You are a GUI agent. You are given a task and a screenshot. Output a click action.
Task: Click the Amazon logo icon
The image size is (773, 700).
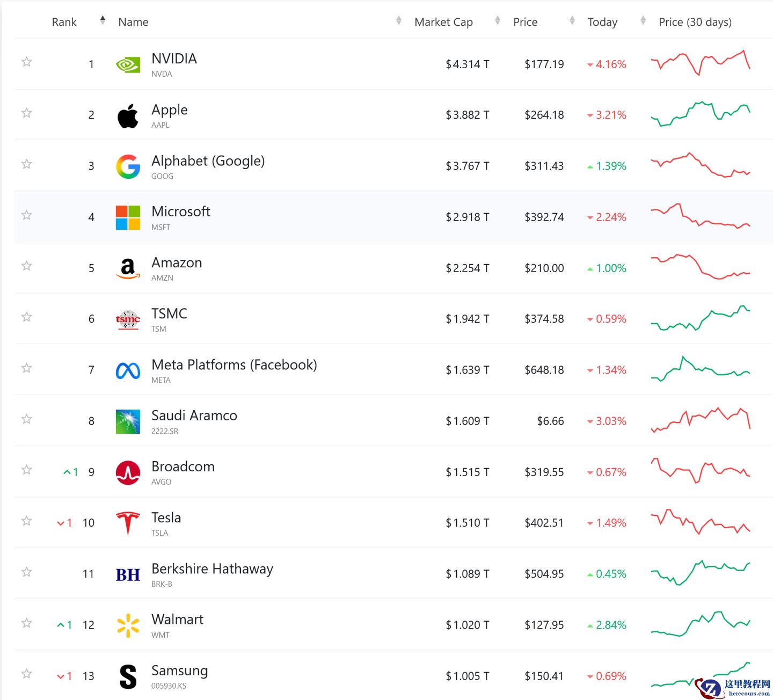(128, 268)
